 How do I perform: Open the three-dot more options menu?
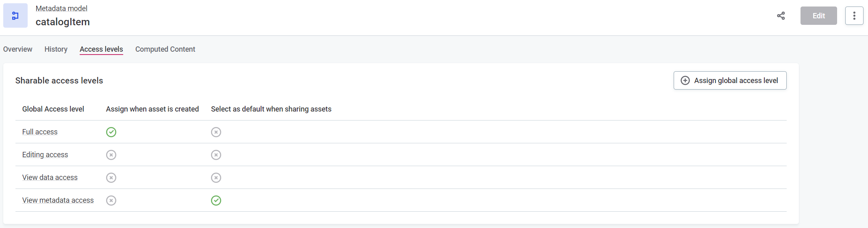[854, 16]
